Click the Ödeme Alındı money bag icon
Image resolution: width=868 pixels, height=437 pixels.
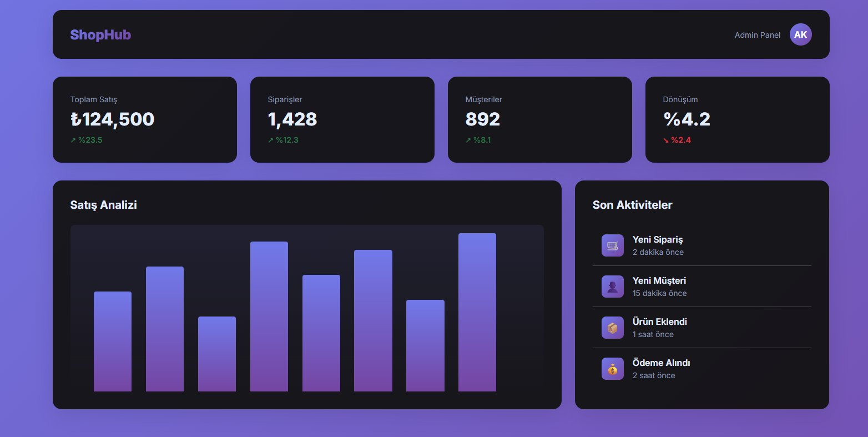click(612, 368)
